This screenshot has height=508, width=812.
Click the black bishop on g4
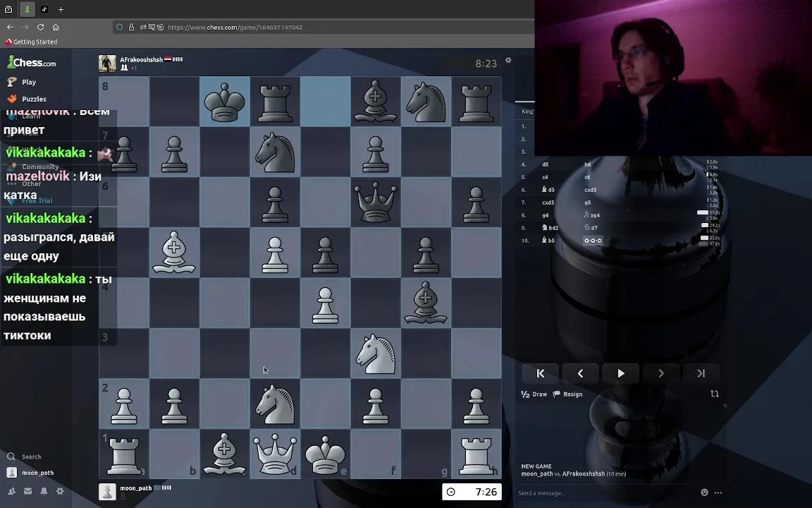point(426,303)
